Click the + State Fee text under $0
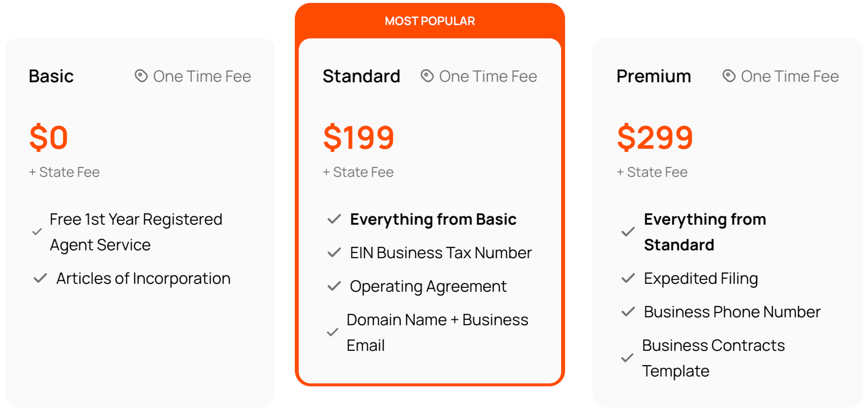Image resolution: width=868 pixels, height=412 pixels. pos(64,172)
